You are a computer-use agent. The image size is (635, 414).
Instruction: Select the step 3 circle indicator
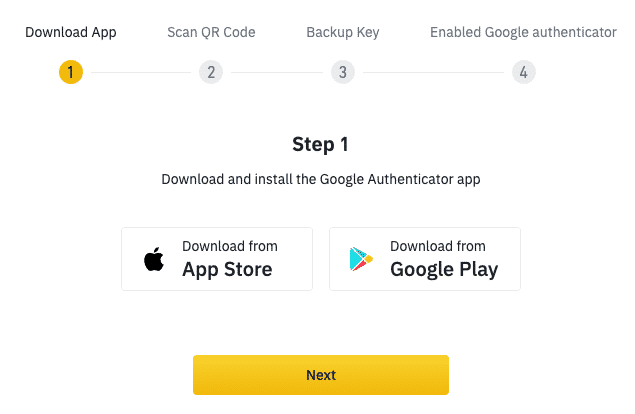(343, 72)
